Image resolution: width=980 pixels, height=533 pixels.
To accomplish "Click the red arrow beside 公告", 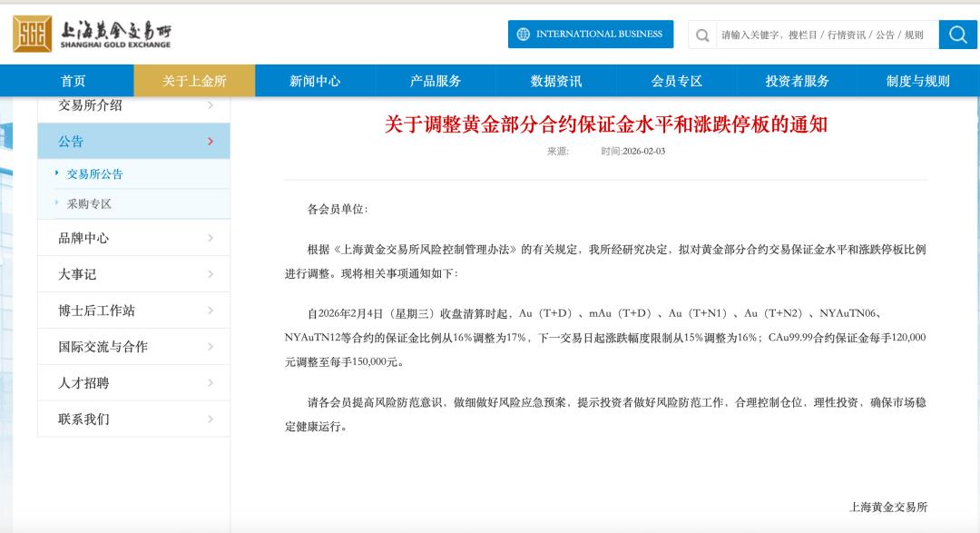I will (211, 143).
